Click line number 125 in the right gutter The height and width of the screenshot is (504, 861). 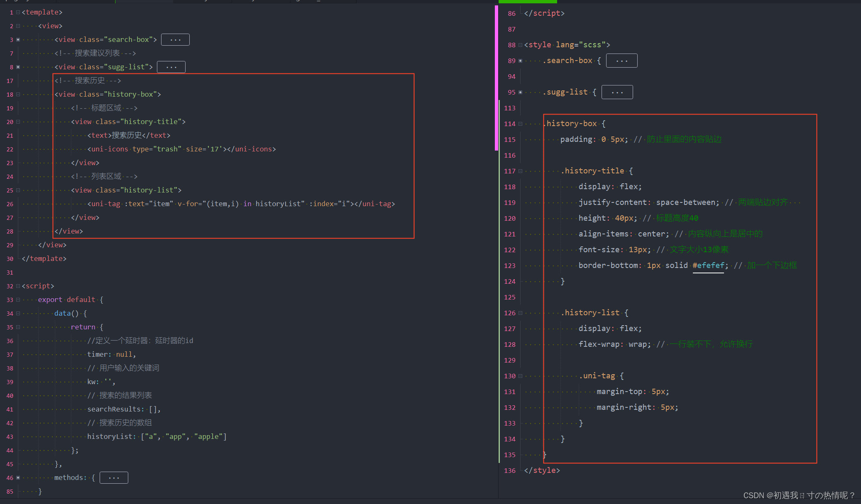point(510,297)
